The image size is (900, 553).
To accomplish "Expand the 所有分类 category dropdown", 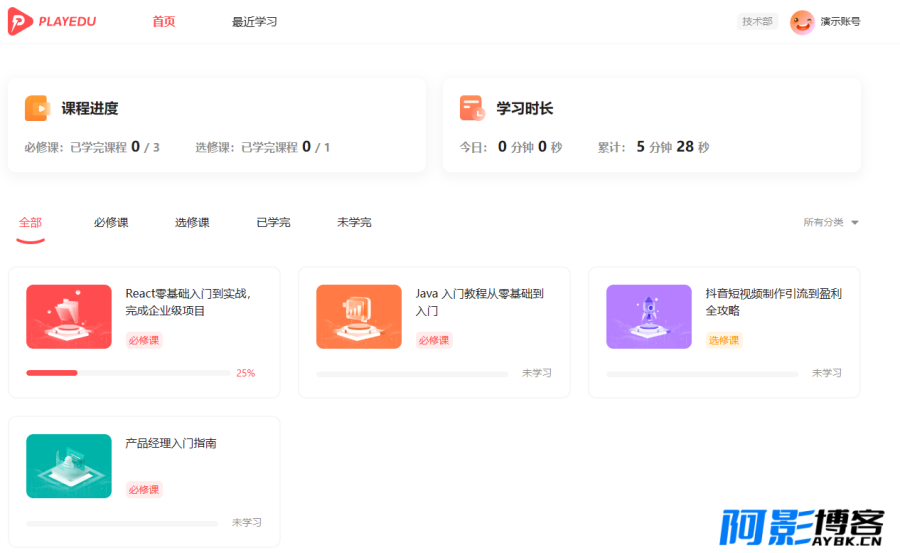I will 831,222.
